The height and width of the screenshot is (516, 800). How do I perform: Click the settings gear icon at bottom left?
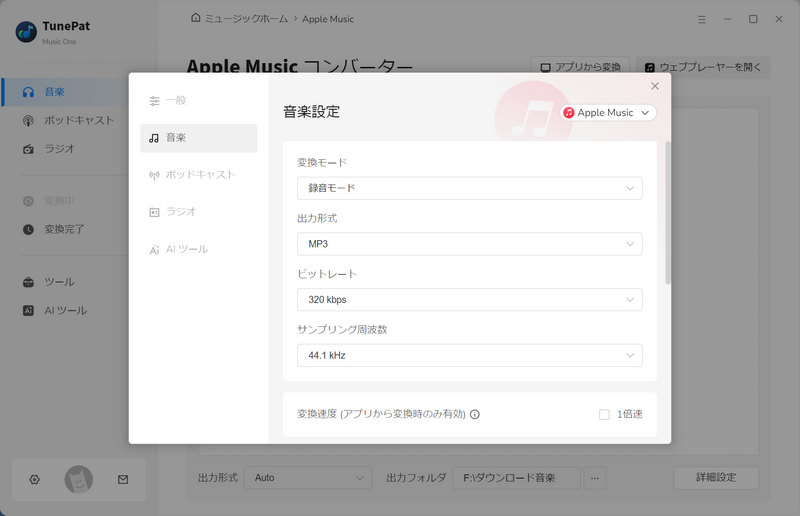[x=35, y=479]
